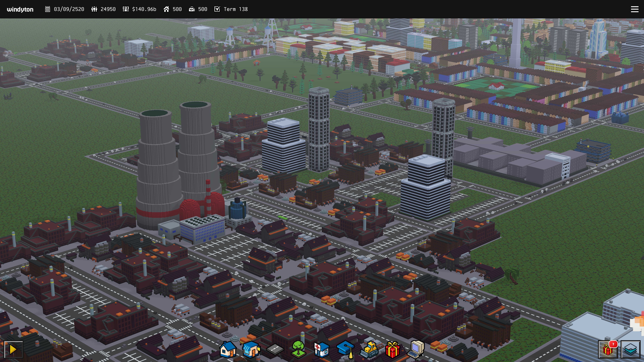This screenshot has width=644, height=362.
Task: Click the city name windyton
Action: tap(20, 9)
